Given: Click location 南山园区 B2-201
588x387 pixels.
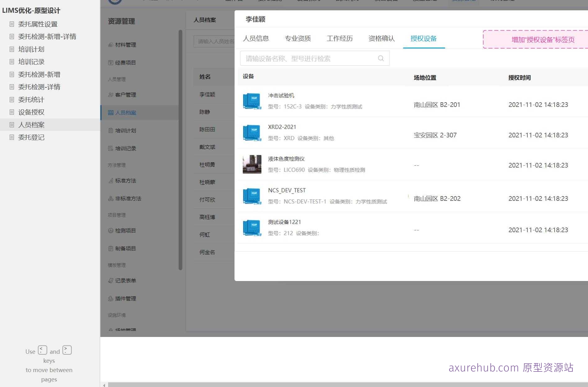Looking at the screenshot, I should 437,105.
